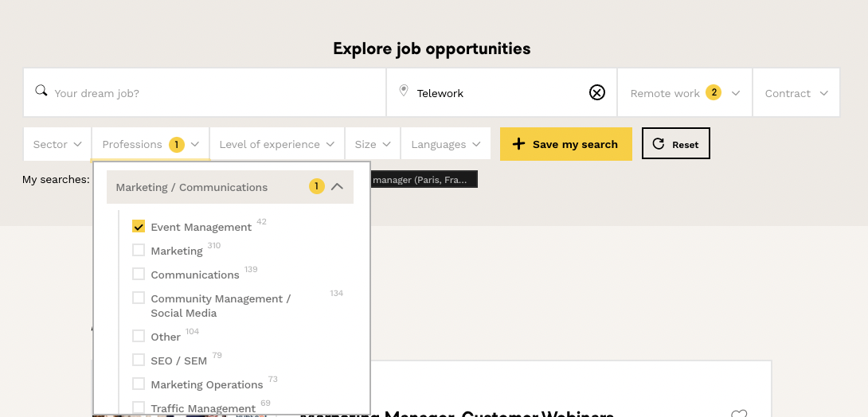Open the Level of experience filter
This screenshot has height=417, width=868.
coord(276,144)
